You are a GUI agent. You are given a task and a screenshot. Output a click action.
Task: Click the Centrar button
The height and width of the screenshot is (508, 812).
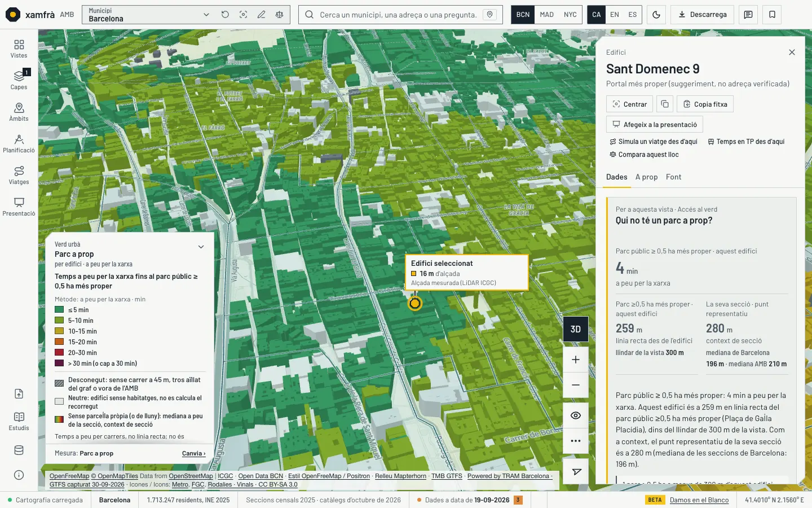coord(629,104)
